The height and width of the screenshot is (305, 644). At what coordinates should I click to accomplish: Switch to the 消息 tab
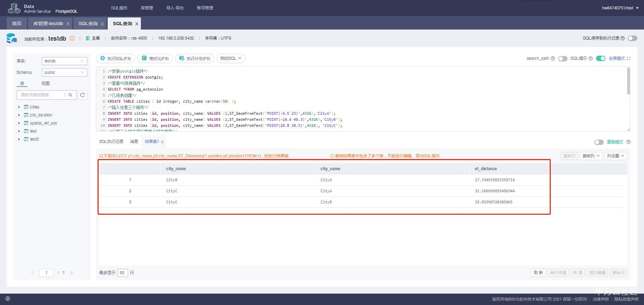click(134, 142)
